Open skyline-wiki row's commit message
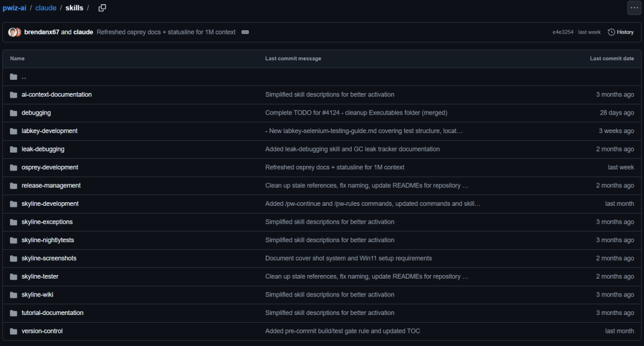The width and height of the screenshot is (644, 346). coord(330,295)
